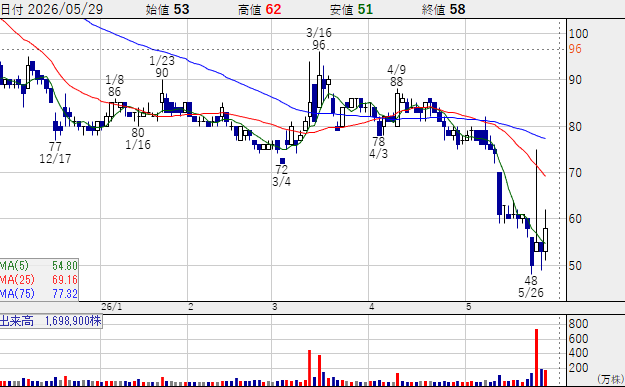Click the 1/16 low annotation 80
This screenshot has width=625, height=387.
[x=138, y=132]
